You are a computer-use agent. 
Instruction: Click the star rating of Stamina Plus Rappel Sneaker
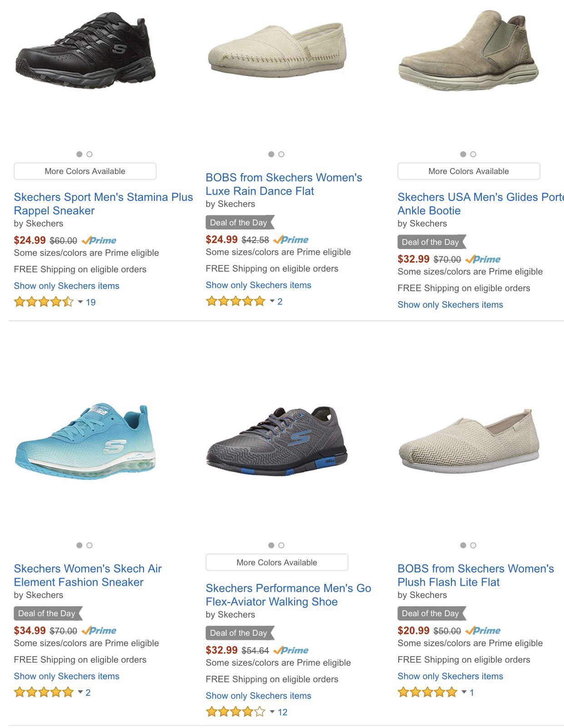[44, 302]
